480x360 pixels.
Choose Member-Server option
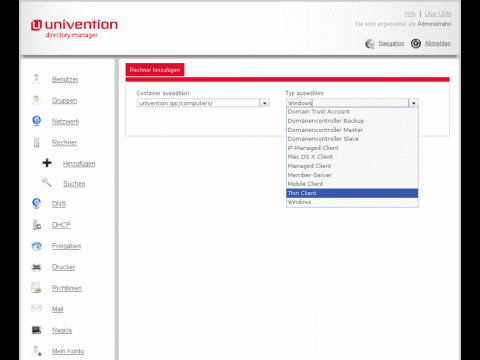coord(352,175)
